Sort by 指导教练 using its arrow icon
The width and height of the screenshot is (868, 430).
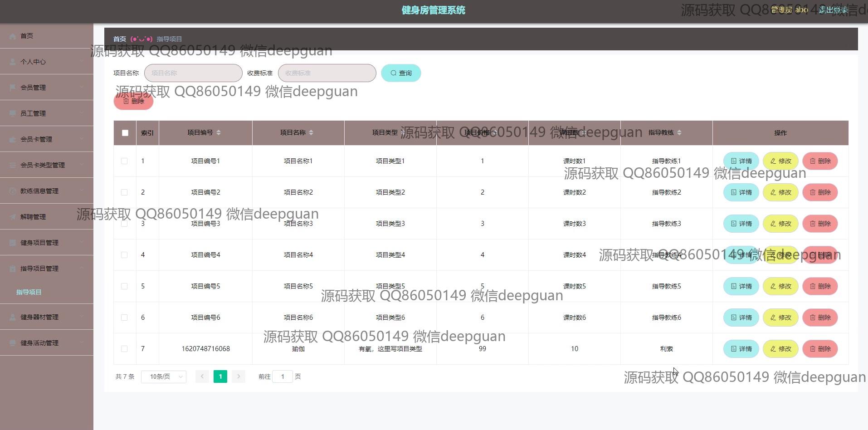click(679, 133)
